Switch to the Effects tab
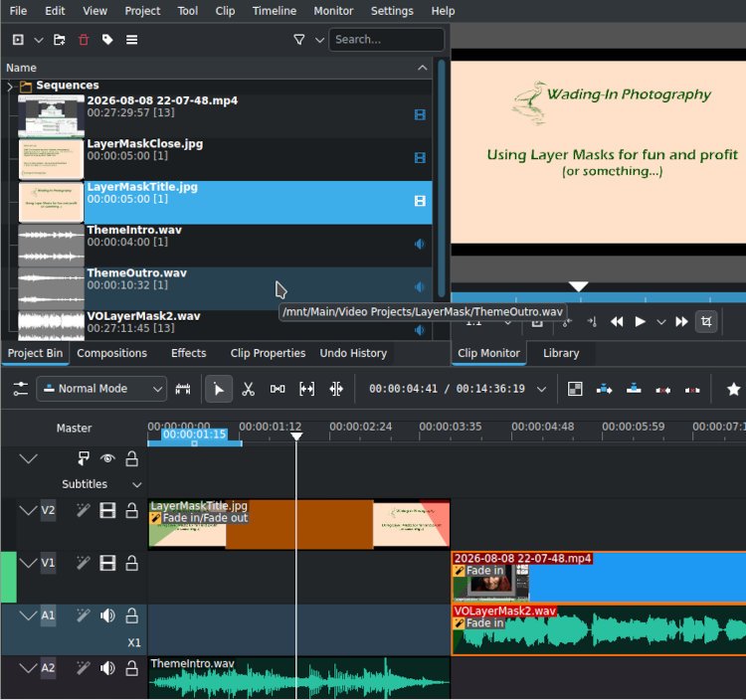This screenshot has width=746, height=700. tap(188, 353)
